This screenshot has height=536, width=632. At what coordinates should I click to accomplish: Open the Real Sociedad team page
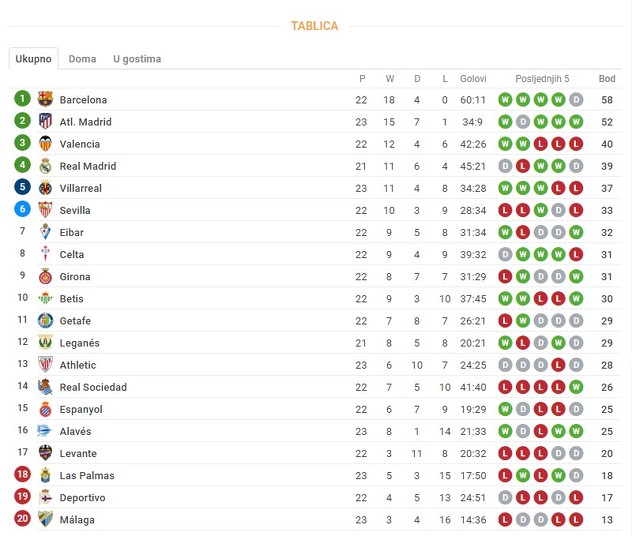[93, 387]
